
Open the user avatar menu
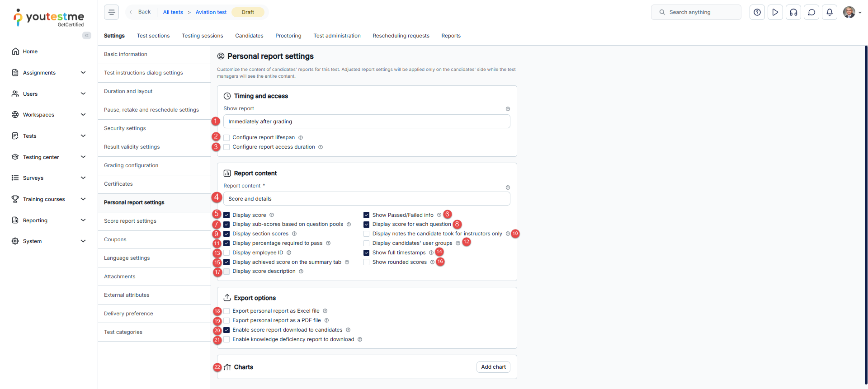coord(852,12)
